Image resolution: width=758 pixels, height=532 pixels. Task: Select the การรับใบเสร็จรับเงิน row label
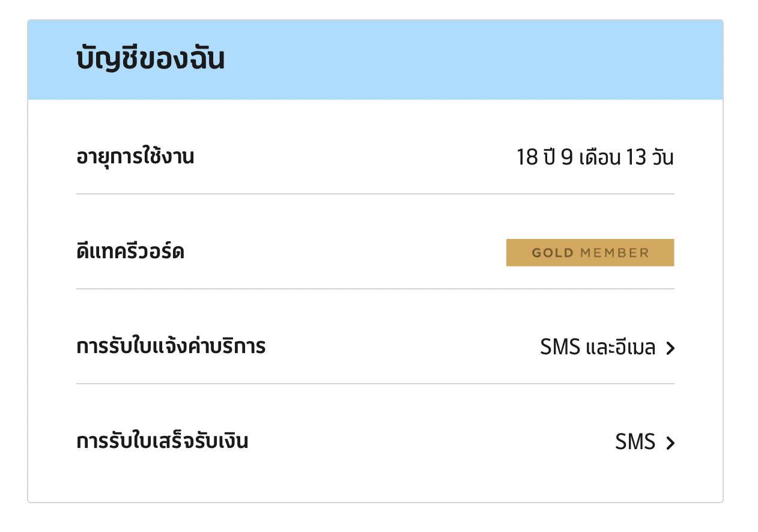click(x=162, y=441)
